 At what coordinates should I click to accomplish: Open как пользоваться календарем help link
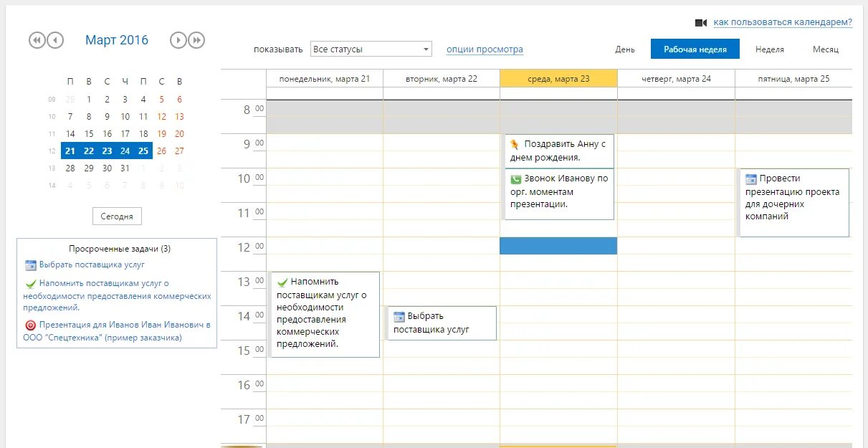783,22
